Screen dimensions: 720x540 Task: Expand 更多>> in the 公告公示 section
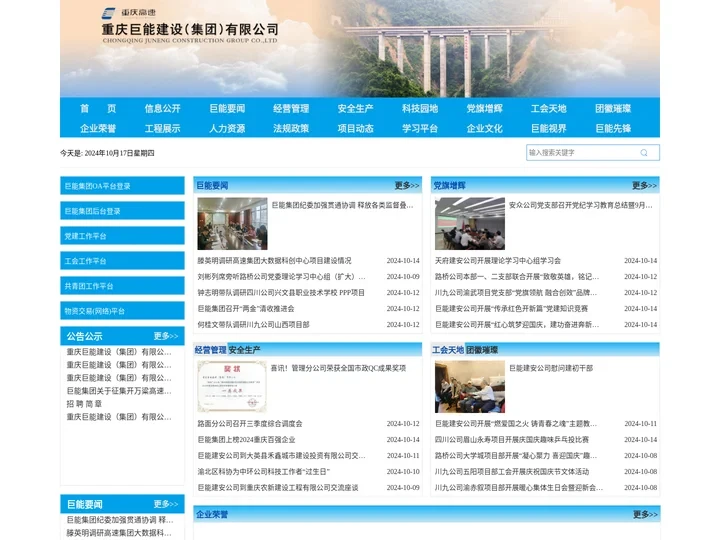click(166, 336)
